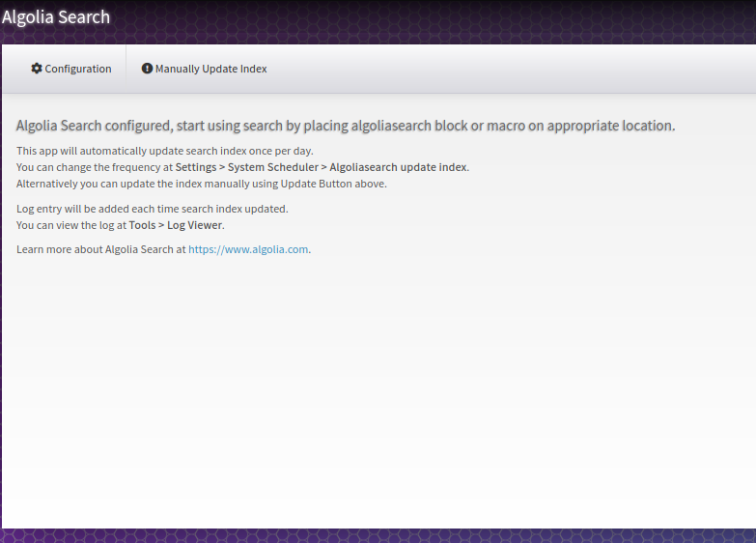This screenshot has width=756, height=543.
Task: Click text 'Settings > System Scheduler > Algoliasearch update index'
Action: coord(322,167)
